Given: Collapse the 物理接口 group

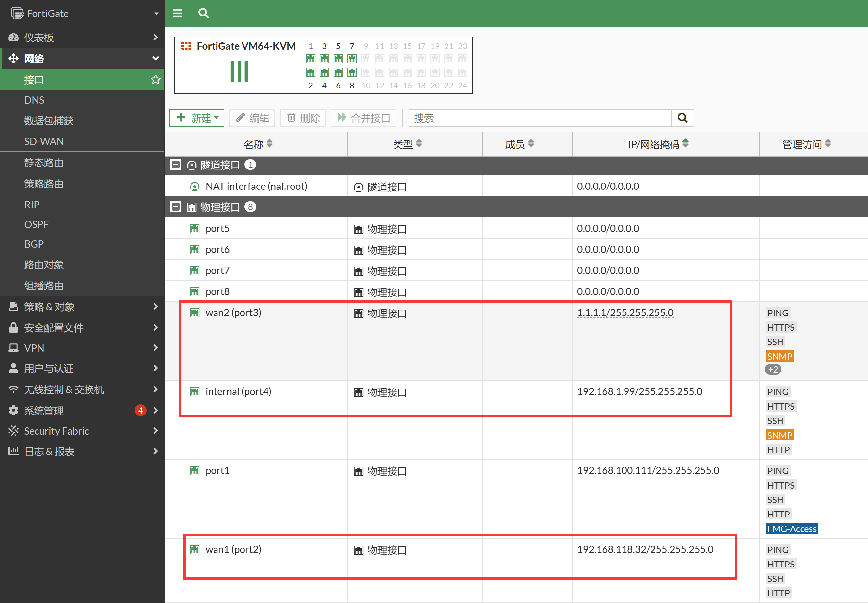Looking at the screenshot, I should tap(175, 207).
